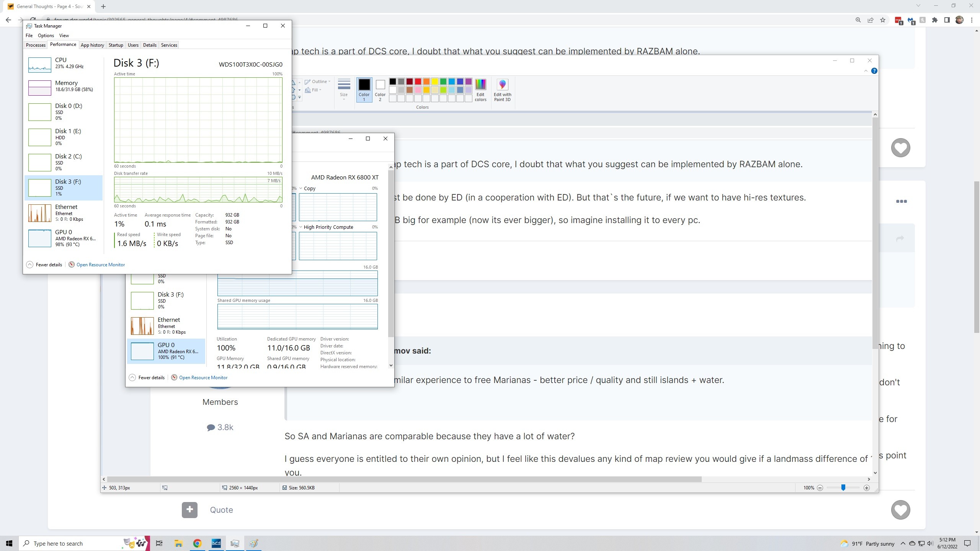Open post options three-dots menu
The height and width of the screenshot is (551, 980).
(901, 201)
